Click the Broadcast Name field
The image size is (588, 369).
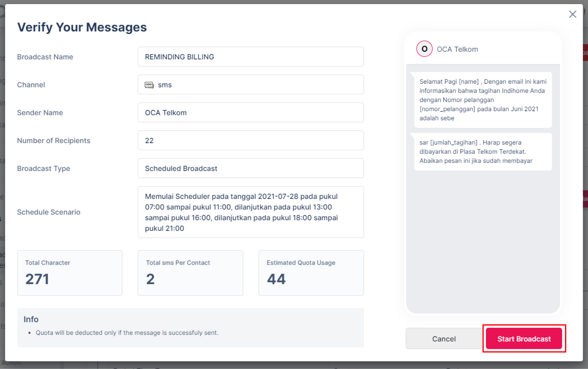click(251, 57)
